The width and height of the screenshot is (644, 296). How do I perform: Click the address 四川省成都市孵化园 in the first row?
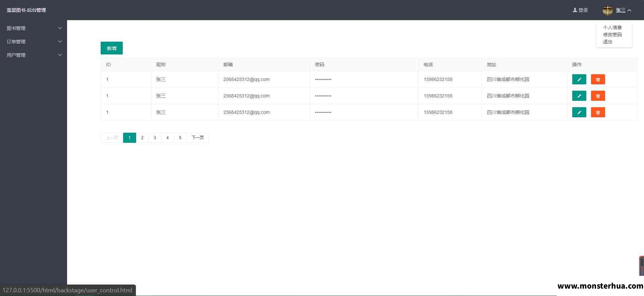(x=508, y=79)
